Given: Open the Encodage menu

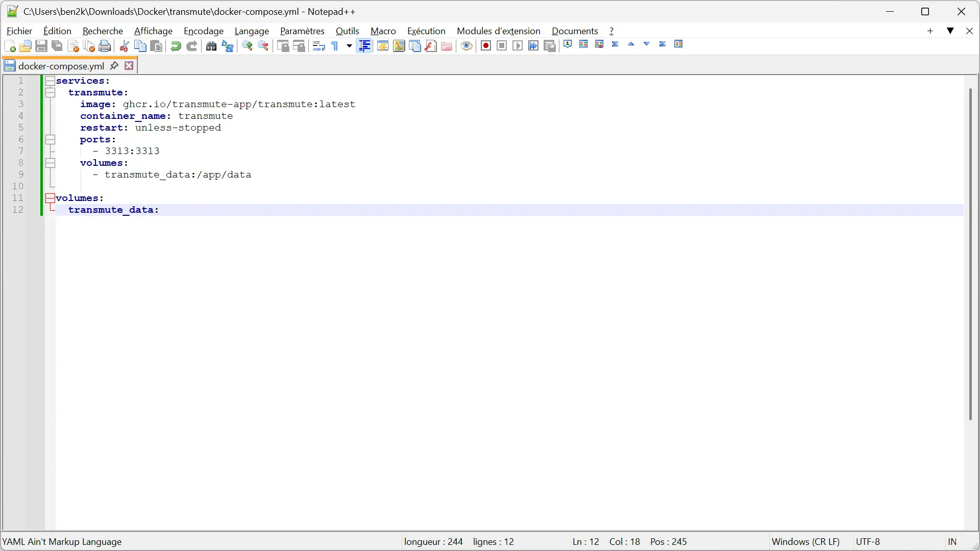Looking at the screenshot, I should [x=204, y=31].
